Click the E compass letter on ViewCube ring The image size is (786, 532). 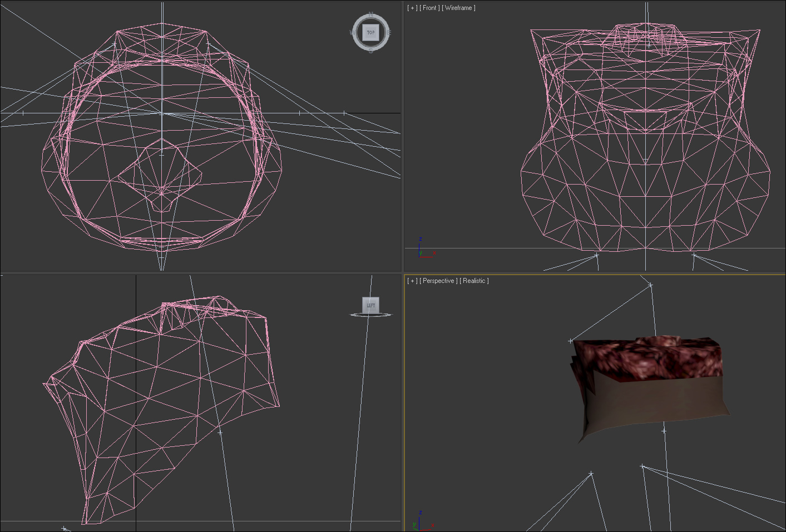click(x=389, y=32)
